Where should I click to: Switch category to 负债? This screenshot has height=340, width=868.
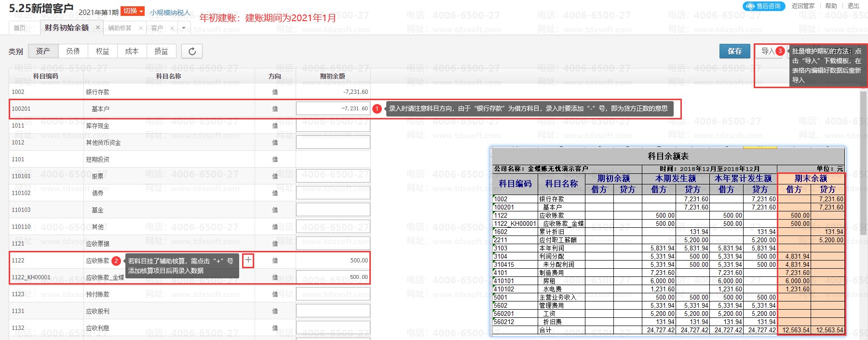point(73,51)
